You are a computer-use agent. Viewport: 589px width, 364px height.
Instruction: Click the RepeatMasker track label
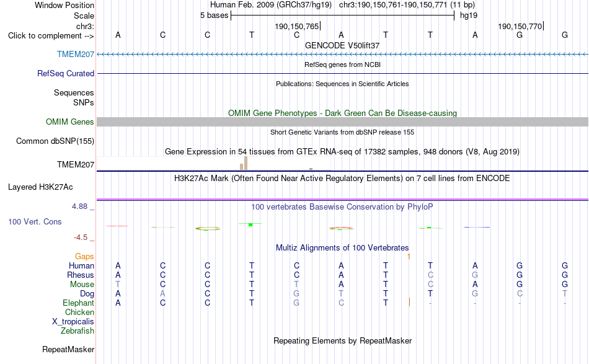coord(68,349)
